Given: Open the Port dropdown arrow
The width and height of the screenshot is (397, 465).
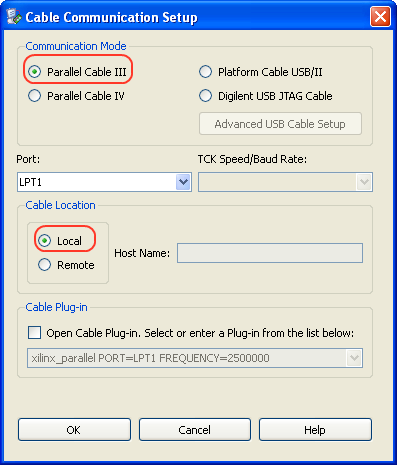Looking at the screenshot, I should [183, 182].
